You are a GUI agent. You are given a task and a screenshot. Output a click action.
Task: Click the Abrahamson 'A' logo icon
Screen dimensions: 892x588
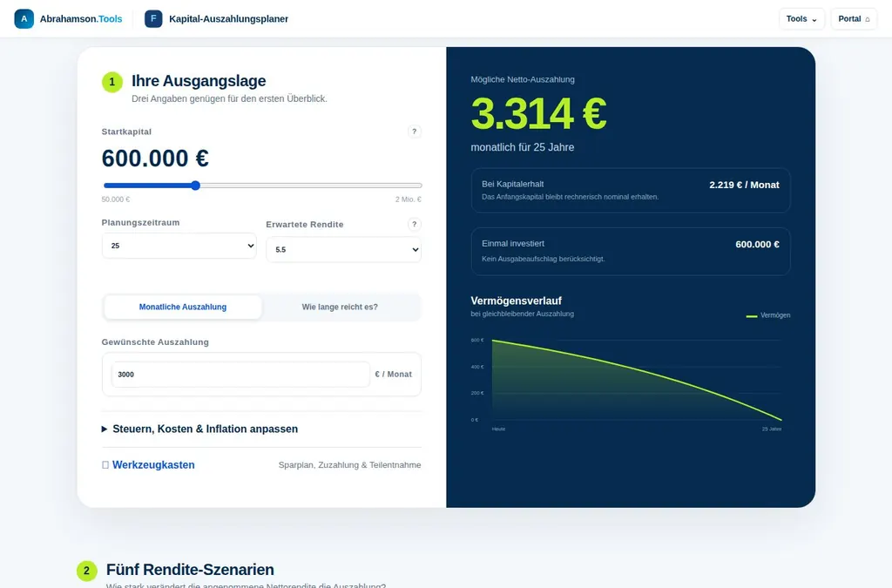coord(24,19)
